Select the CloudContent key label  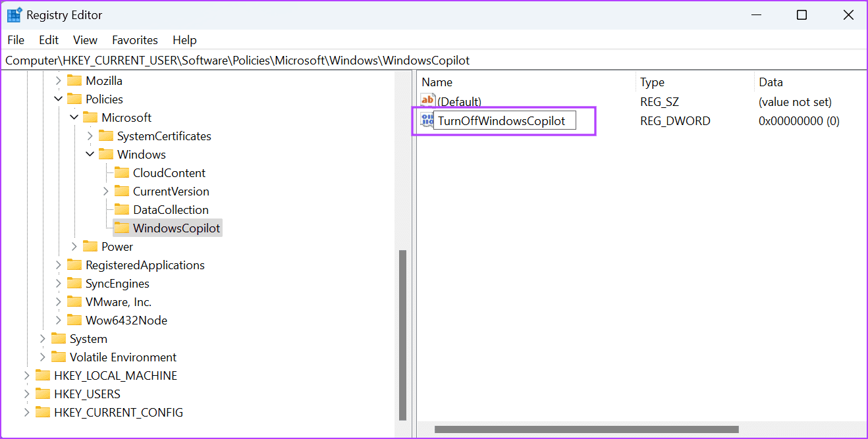169,173
